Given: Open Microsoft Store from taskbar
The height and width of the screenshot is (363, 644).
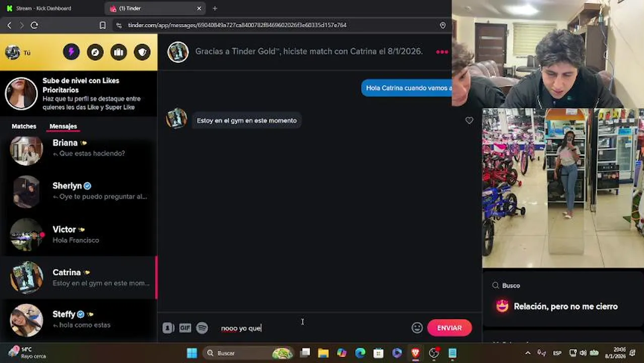Looking at the screenshot, I should pos(378,353).
